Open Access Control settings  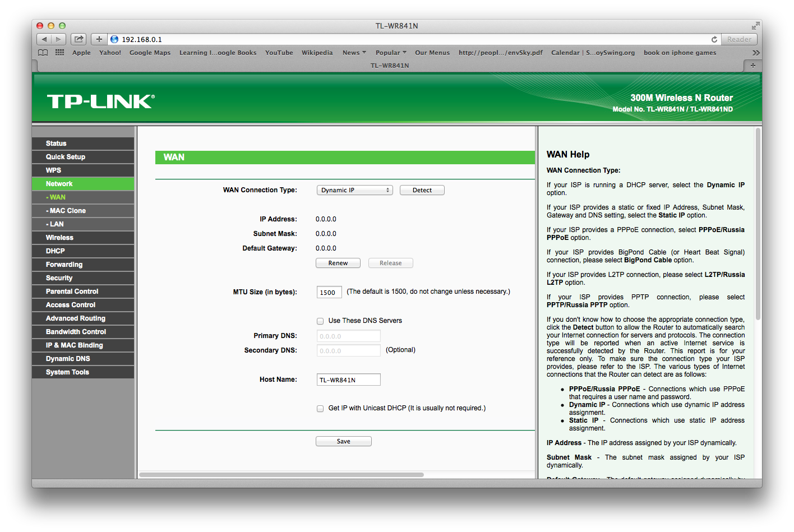tap(83, 305)
